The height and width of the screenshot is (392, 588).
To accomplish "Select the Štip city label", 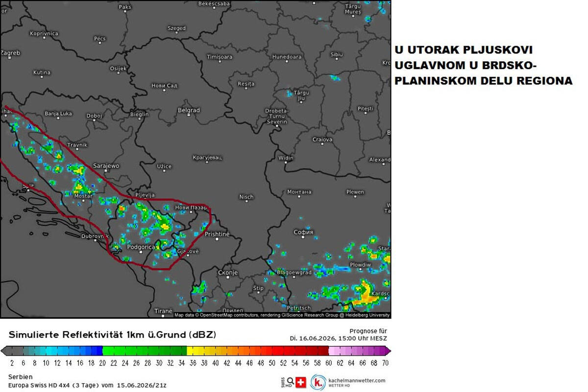I will point(258,287).
